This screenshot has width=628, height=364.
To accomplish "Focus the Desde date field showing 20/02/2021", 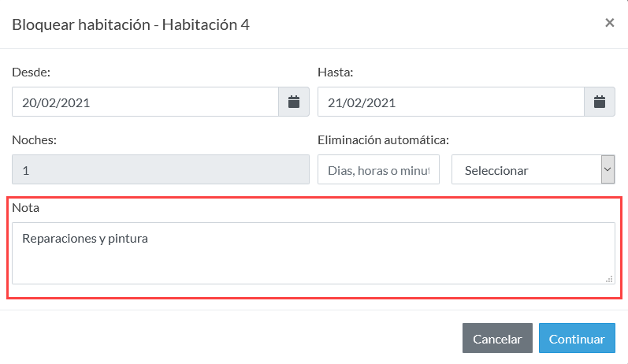I will pos(146,102).
